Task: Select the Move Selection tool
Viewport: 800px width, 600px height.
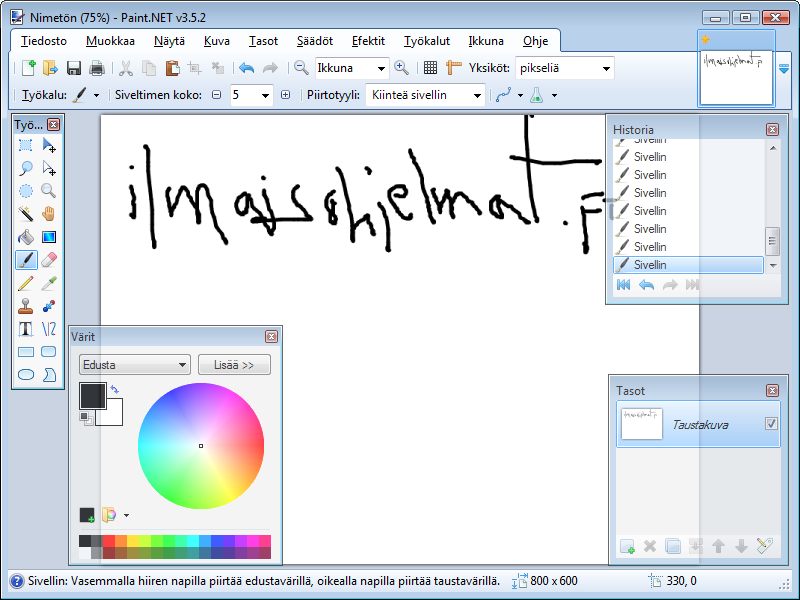Action: 49,168
